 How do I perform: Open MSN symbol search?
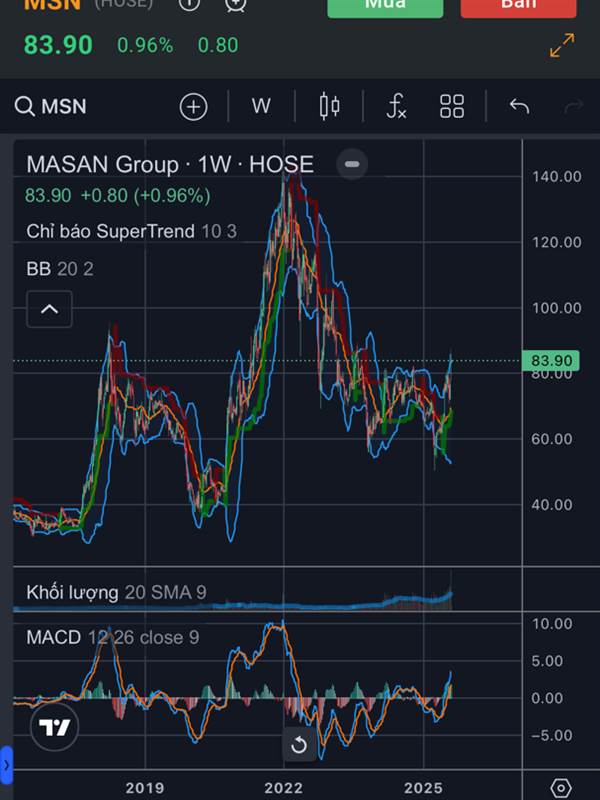click(51, 107)
